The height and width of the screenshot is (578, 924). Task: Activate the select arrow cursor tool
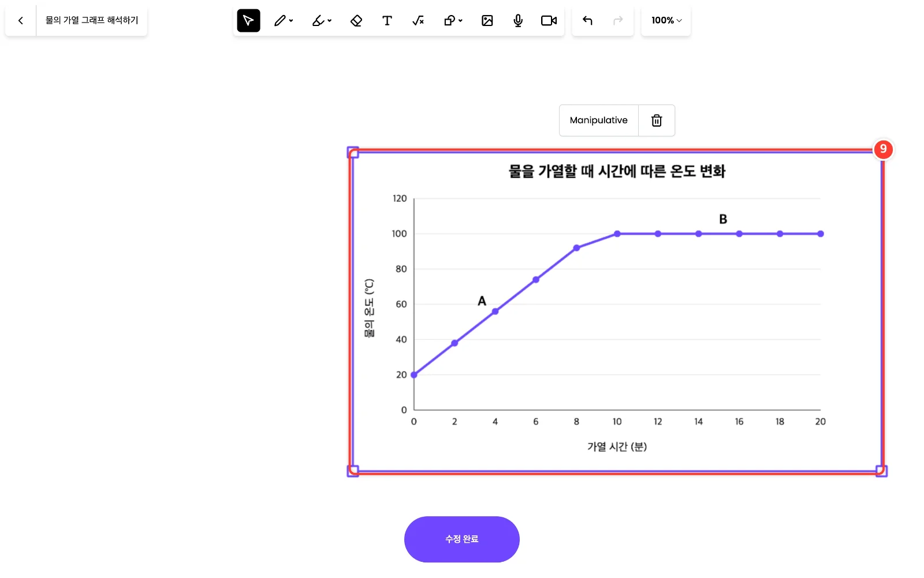click(248, 21)
